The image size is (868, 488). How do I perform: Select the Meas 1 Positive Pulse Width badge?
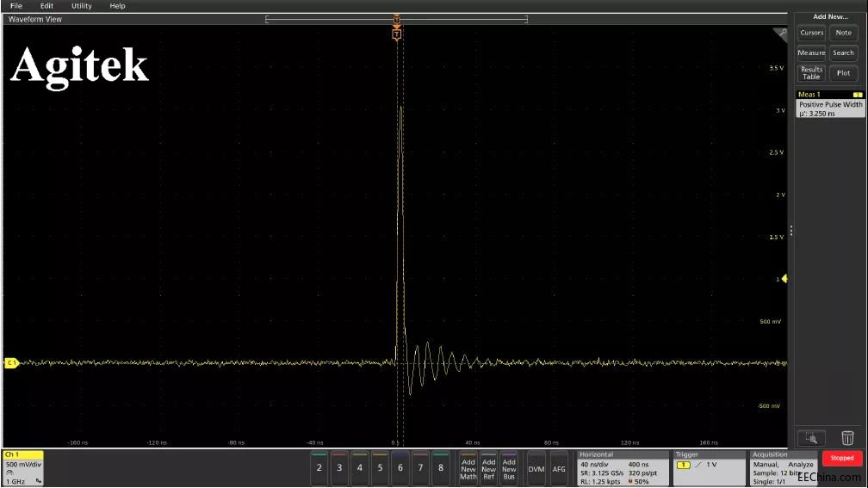coord(830,104)
